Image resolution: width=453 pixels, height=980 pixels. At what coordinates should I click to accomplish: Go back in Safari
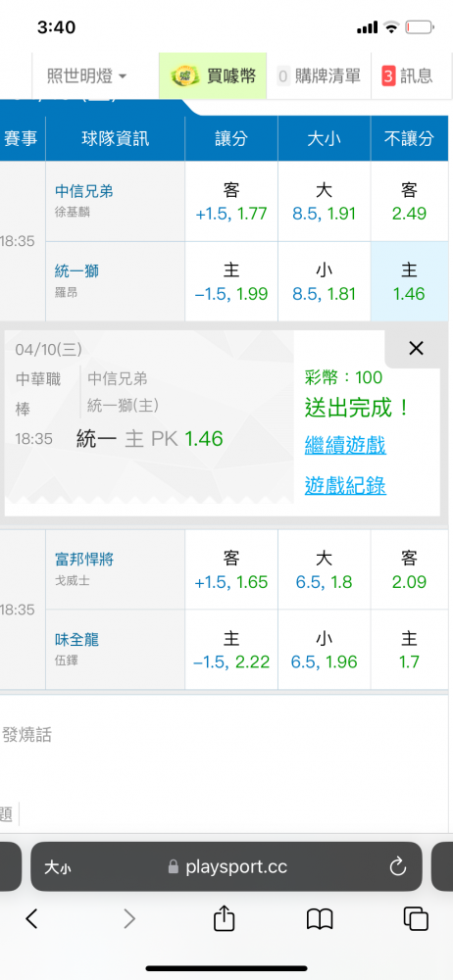[32, 919]
